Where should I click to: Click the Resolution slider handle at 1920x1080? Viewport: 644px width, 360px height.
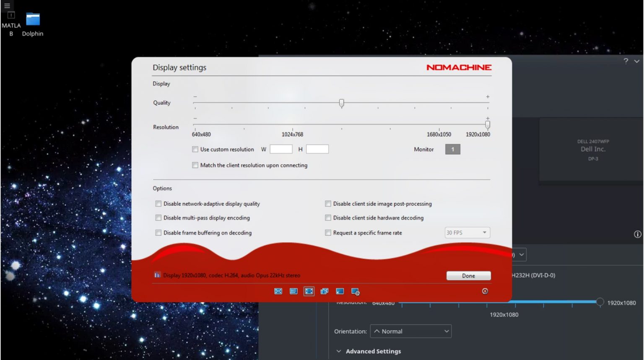[487, 125]
